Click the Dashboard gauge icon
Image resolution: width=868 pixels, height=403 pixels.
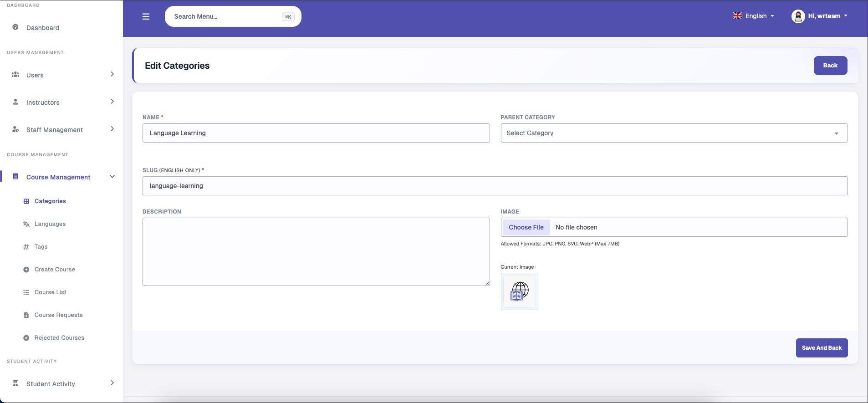coord(15,27)
